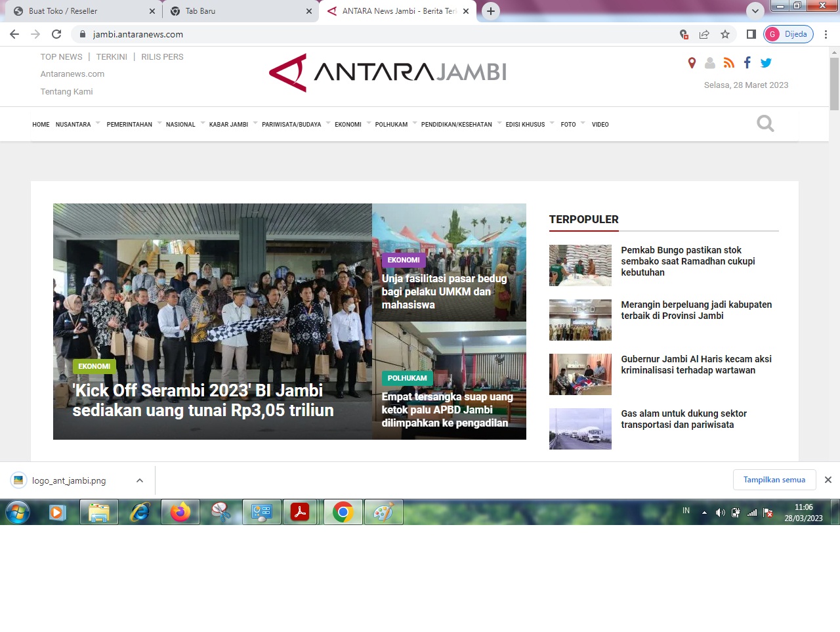Open the TERKINI link
The image size is (840, 632).
[112, 57]
